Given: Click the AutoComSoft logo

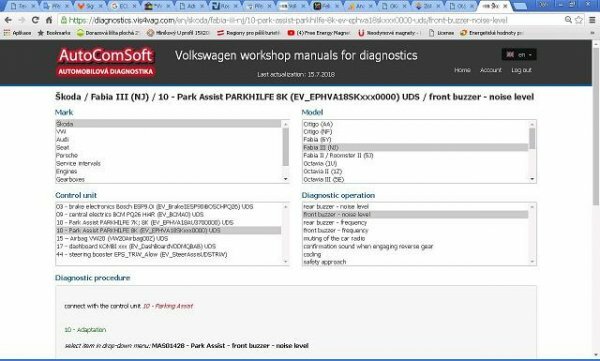Looking at the screenshot, I should (106, 61).
